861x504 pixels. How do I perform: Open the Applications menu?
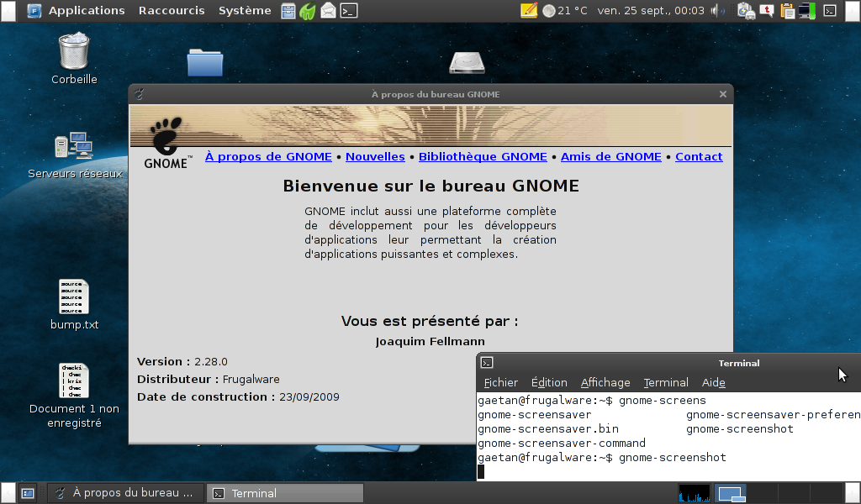[x=87, y=10]
